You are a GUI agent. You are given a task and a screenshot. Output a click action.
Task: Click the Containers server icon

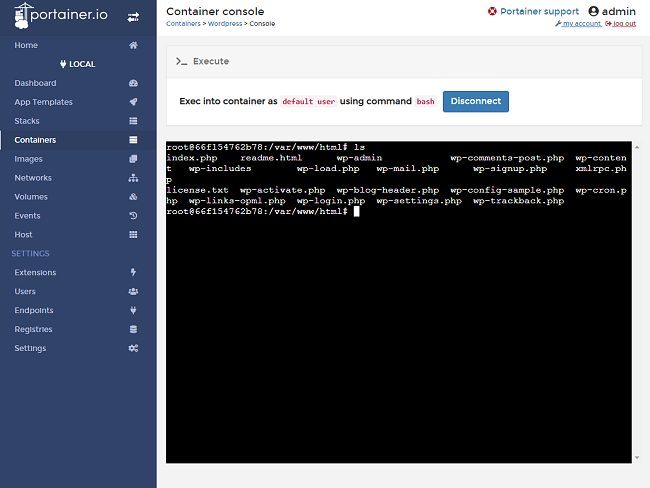tap(133, 140)
